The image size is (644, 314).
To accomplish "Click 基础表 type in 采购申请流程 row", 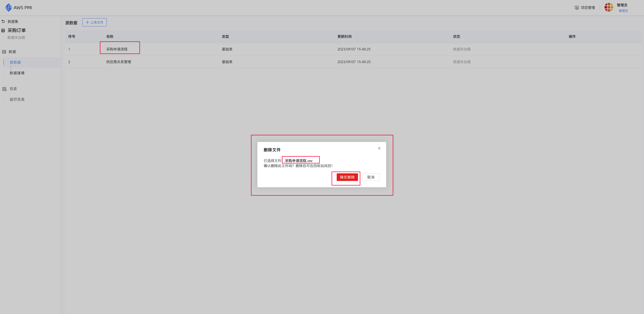I will pos(227,49).
